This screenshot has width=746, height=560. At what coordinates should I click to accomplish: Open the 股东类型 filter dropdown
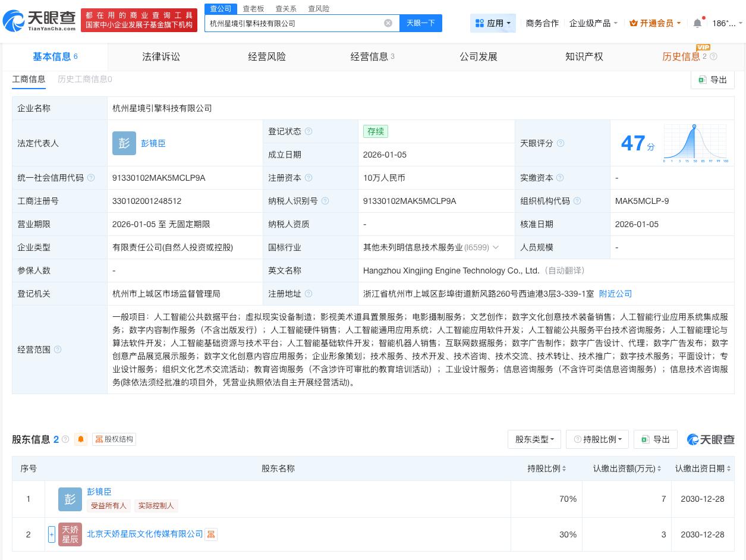point(534,439)
